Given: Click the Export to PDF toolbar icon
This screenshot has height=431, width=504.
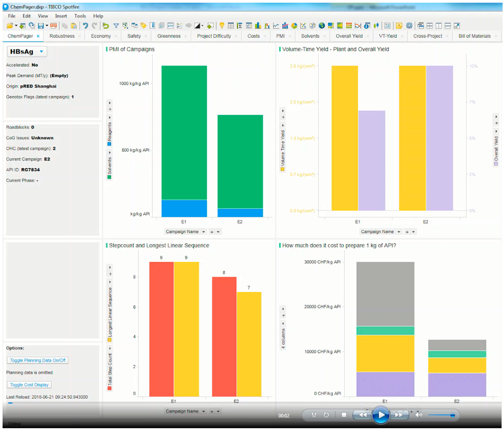Looking at the screenshot, I should 53,26.
